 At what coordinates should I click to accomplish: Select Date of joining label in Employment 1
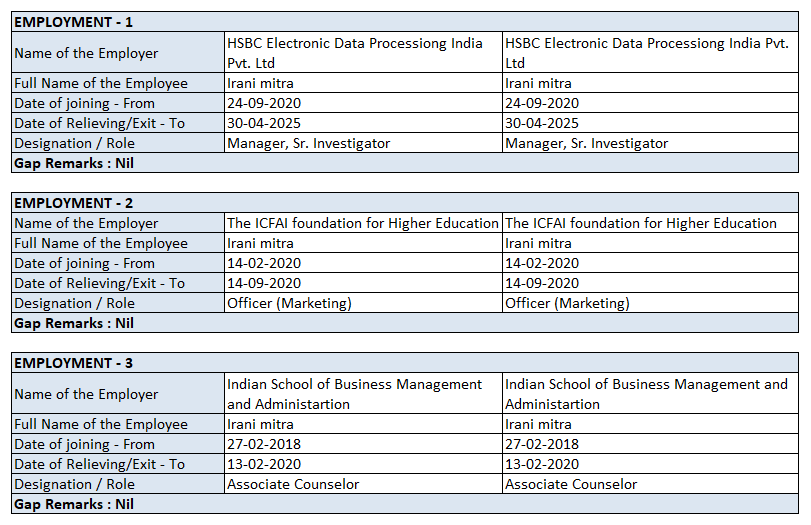(x=85, y=103)
